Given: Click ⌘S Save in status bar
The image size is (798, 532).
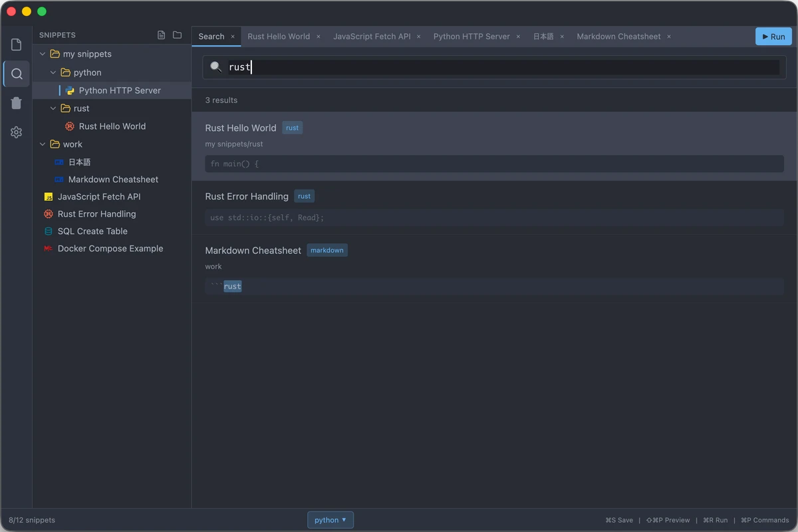Looking at the screenshot, I should click(619, 520).
